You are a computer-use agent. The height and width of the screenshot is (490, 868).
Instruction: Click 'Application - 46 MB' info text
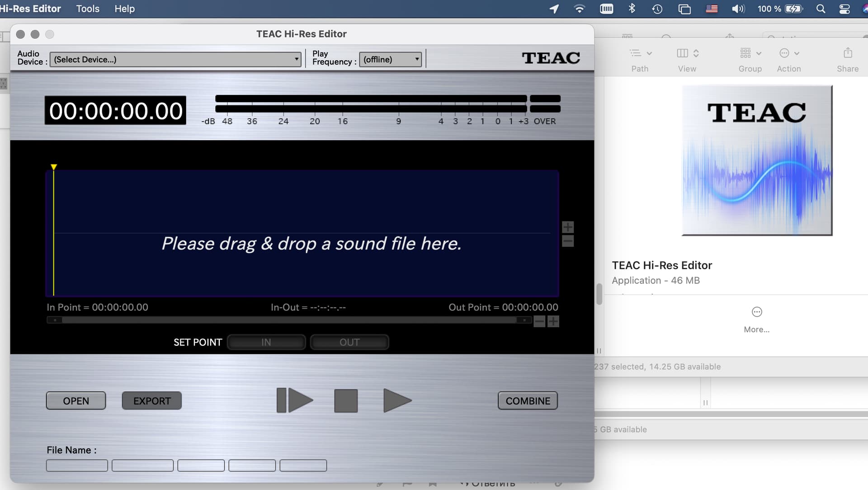click(656, 280)
